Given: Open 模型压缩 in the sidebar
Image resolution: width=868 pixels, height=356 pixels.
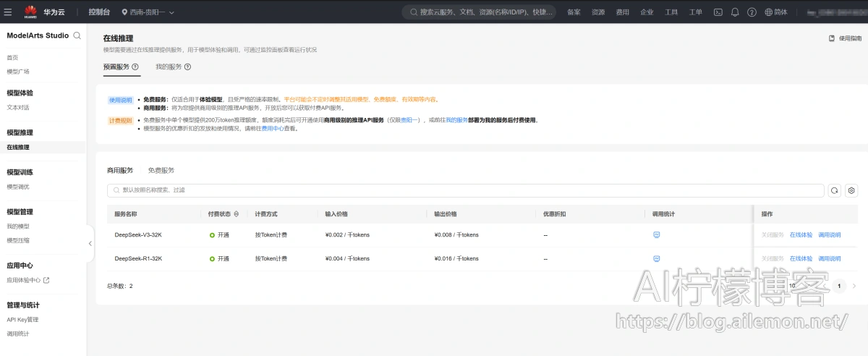Looking at the screenshot, I should [18, 240].
